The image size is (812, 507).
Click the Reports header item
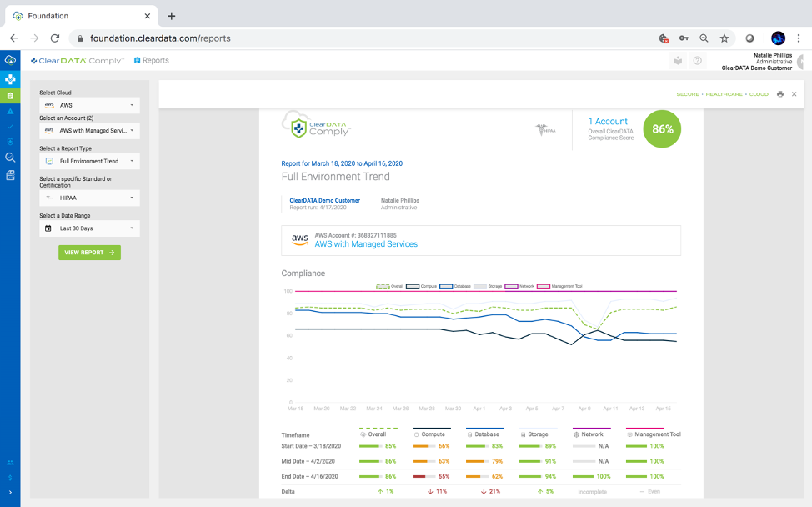pyautogui.click(x=151, y=61)
